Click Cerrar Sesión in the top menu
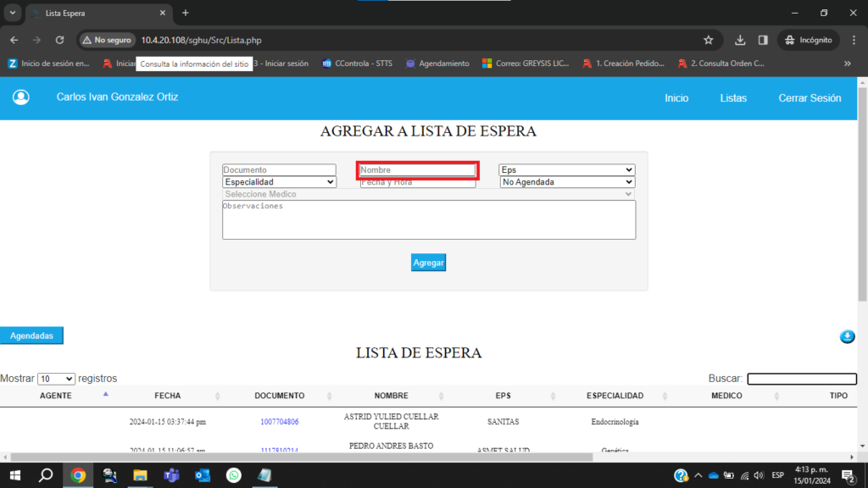 click(810, 98)
